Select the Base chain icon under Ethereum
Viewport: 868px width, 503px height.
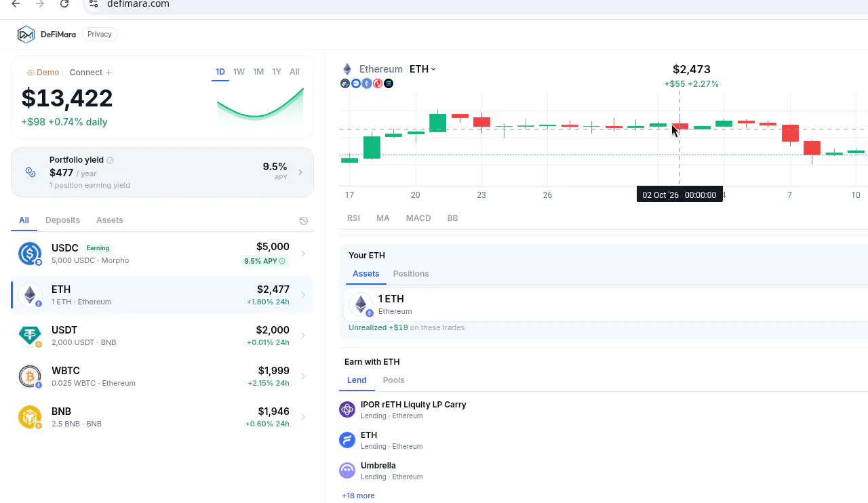pyautogui.click(x=356, y=83)
